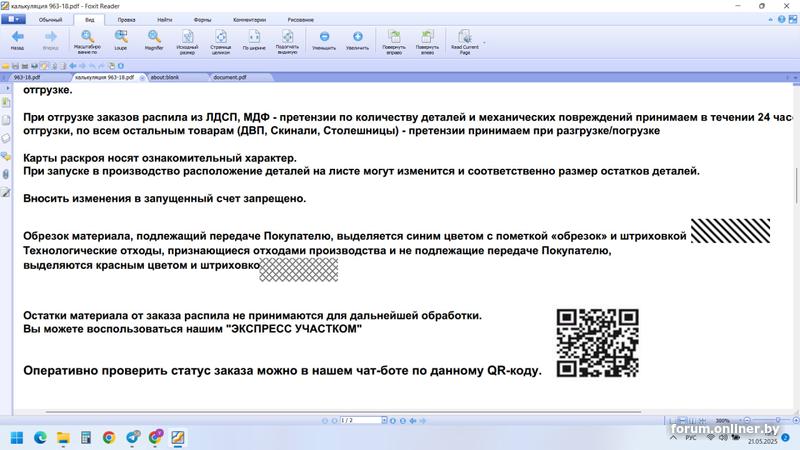Click the page number field showing 1 / 2
800x450 pixels.
360,420
